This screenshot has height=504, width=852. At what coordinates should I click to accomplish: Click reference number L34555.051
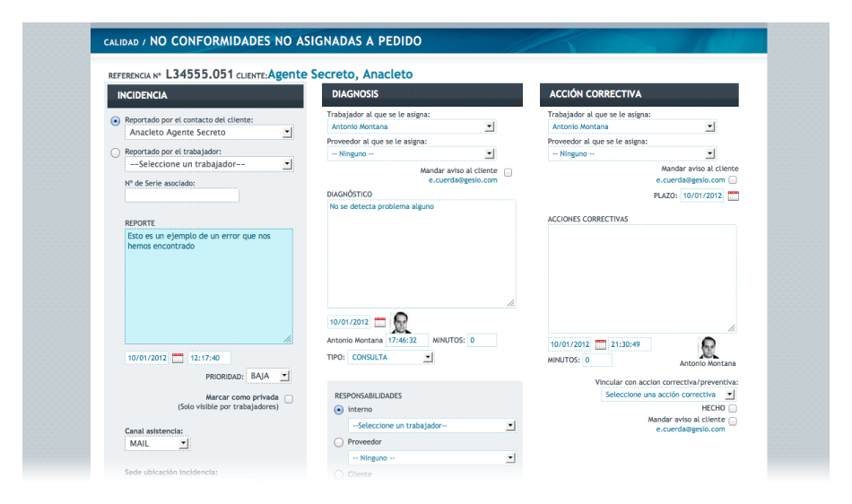tap(199, 74)
